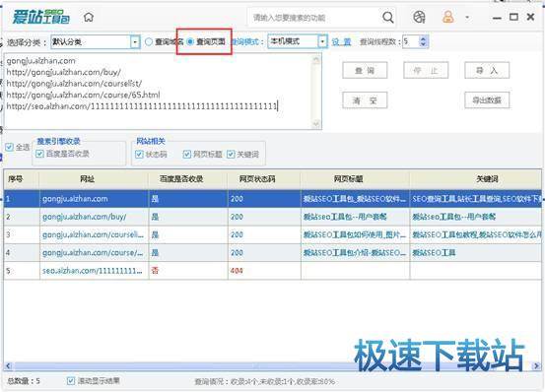This screenshot has width=545, height=392.
Task: Select the gongju.aizhan.com/buy/ result row
Action: (272, 217)
